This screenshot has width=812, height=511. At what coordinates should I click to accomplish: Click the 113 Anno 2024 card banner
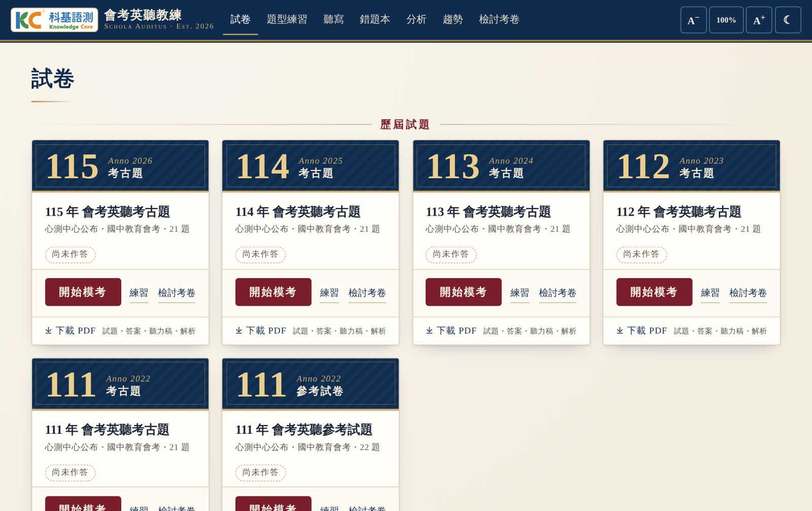coord(501,166)
